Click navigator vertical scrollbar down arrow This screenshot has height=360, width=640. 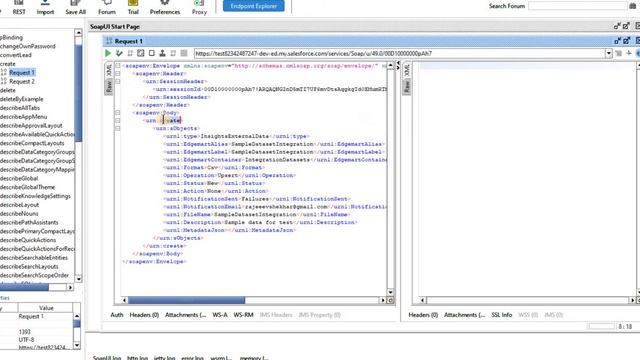[78, 279]
